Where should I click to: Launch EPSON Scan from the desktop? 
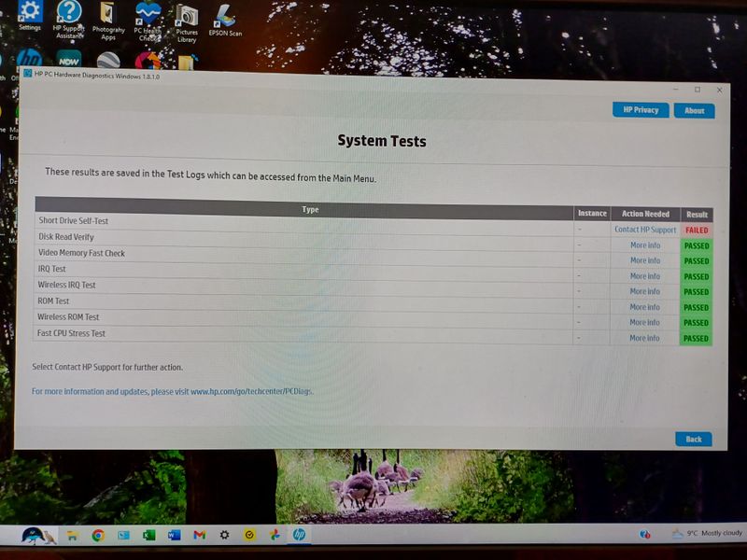[x=225, y=21]
